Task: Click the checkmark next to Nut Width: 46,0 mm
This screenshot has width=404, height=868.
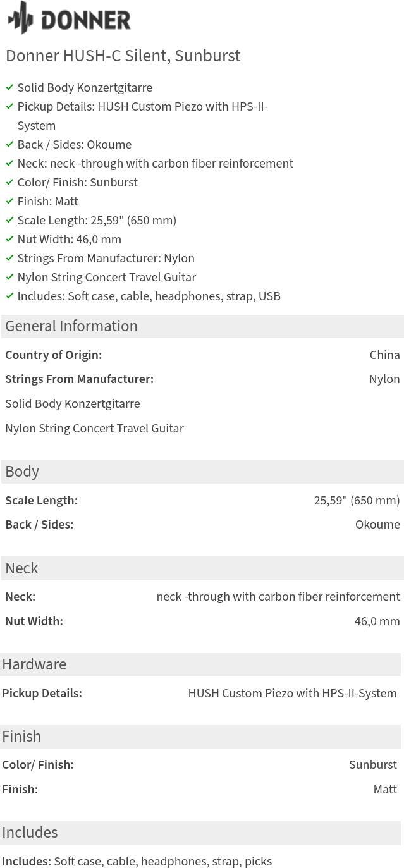Action: [9, 239]
